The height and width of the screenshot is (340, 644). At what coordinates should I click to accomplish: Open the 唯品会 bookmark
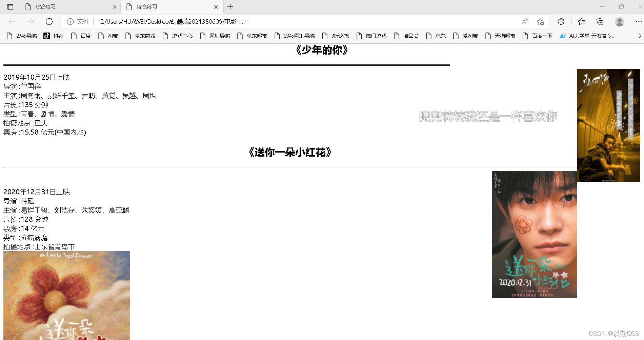pos(406,36)
